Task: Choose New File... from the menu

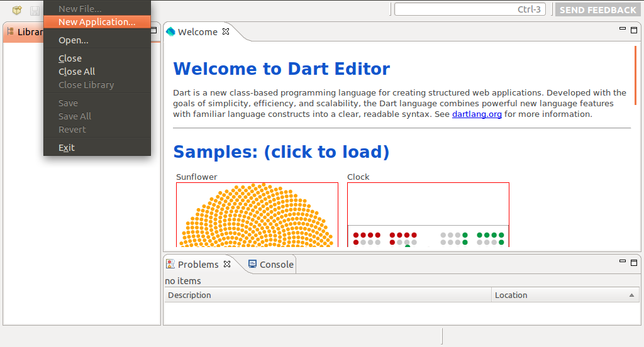Action: pyautogui.click(x=97, y=9)
